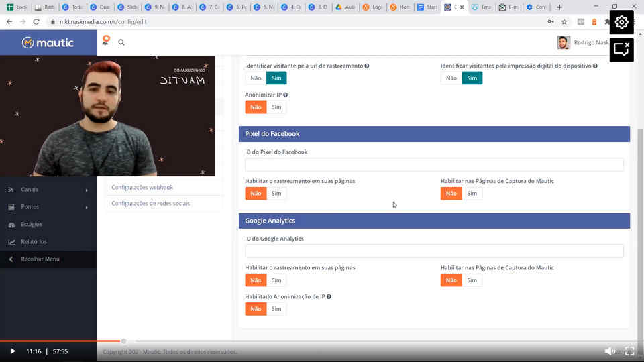Screen dimensions: 644x362
Task: Mute the video volume speaker icon
Action: point(609,351)
